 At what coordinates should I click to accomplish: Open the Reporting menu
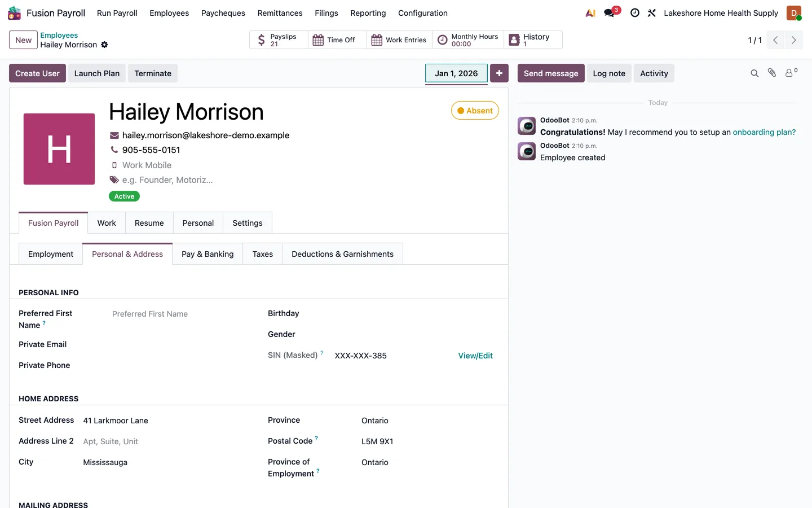click(368, 13)
